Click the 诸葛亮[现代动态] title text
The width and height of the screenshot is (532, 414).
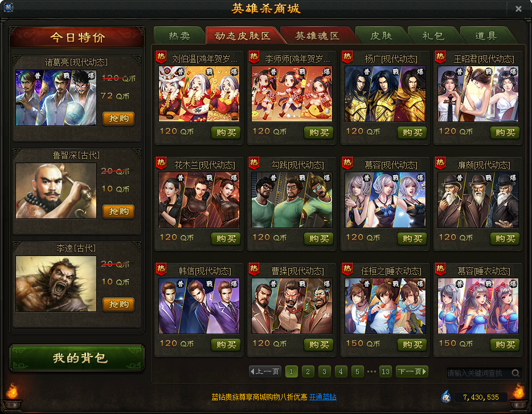76,62
